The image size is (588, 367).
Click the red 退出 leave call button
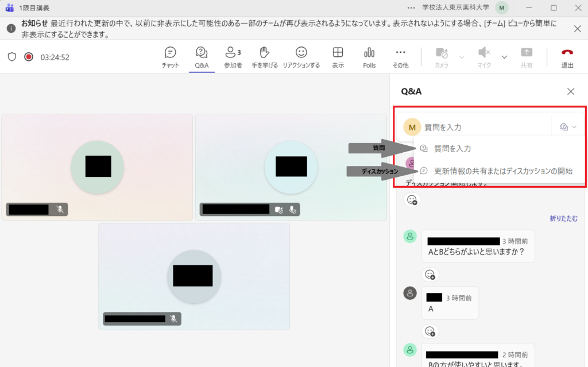point(567,57)
